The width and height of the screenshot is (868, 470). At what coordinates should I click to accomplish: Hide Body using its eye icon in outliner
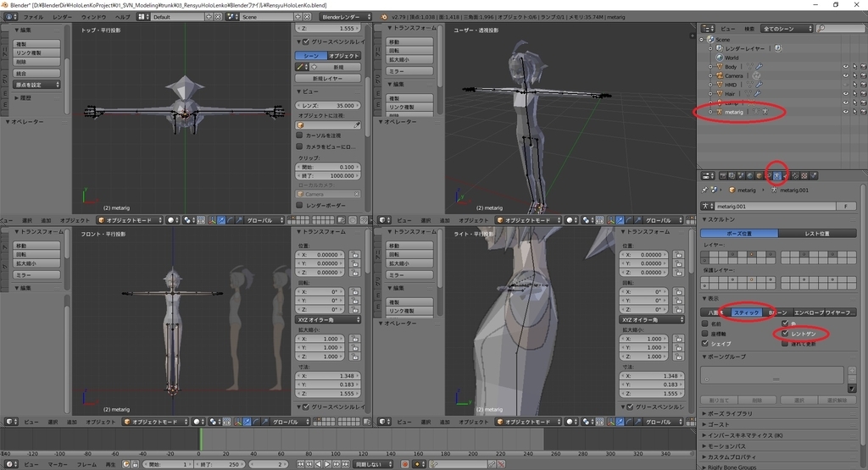tap(845, 66)
